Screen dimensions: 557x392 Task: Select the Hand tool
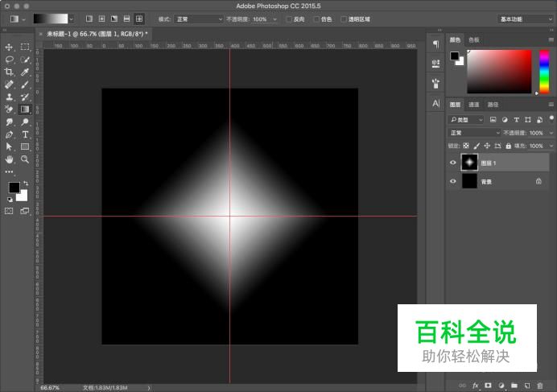tap(10, 159)
